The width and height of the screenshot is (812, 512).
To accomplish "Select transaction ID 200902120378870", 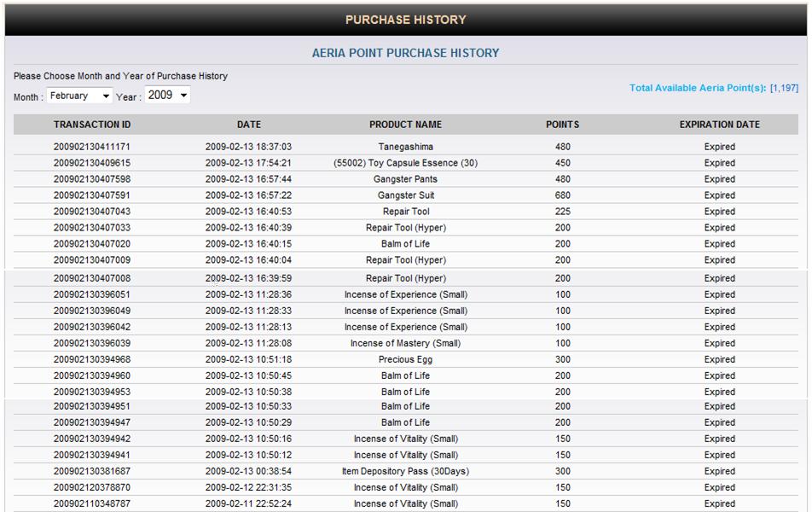I will click(x=92, y=487).
